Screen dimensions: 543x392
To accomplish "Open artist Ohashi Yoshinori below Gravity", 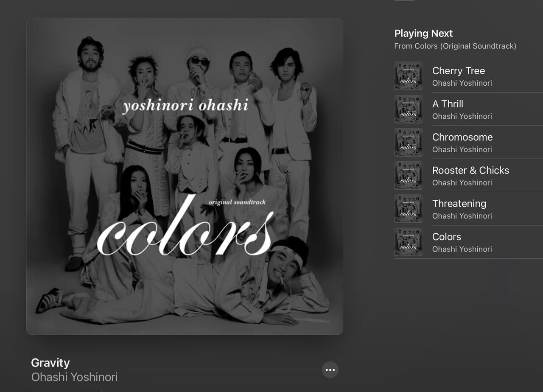I will (74, 377).
